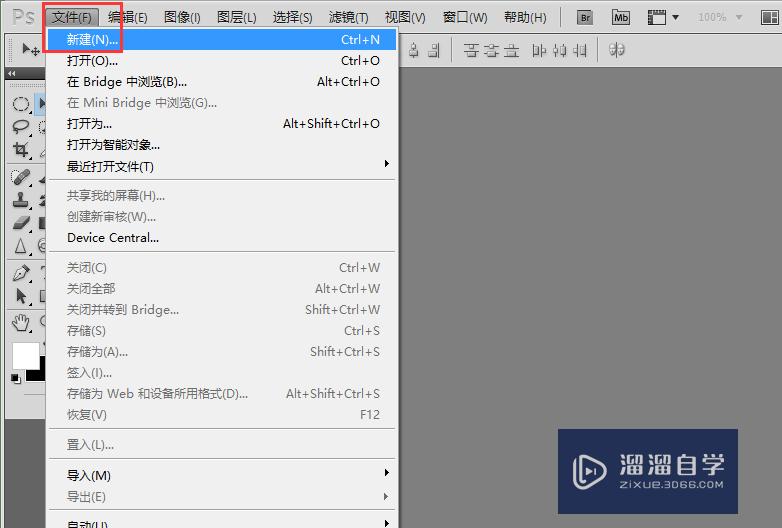Image resolution: width=782 pixels, height=528 pixels.
Task: Click the white foreground color swatch
Action: [x=25, y=355]
